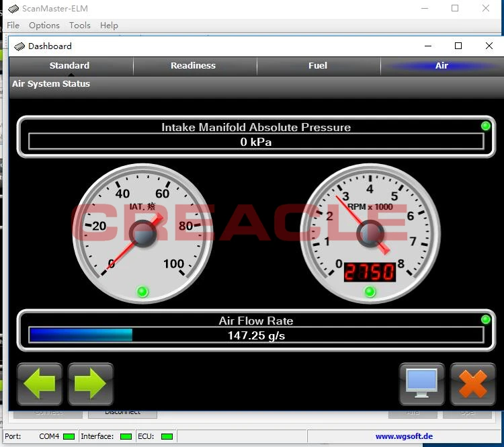Click the '0 kPa' value

click(x=256, y=142)
